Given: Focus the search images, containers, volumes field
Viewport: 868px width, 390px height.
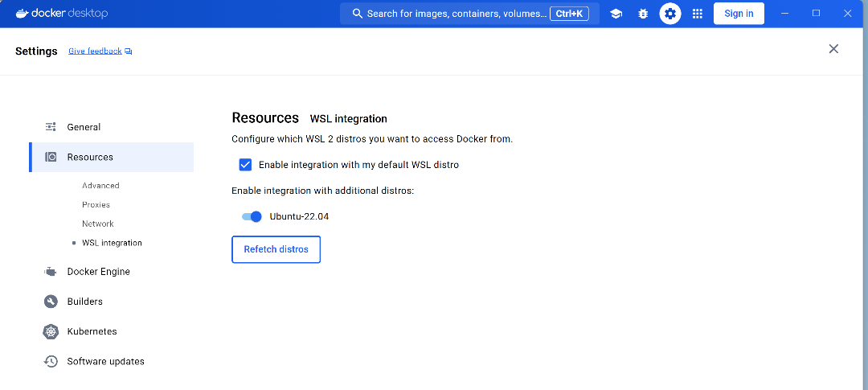Looking at the screenshot, I should point(469,14).
